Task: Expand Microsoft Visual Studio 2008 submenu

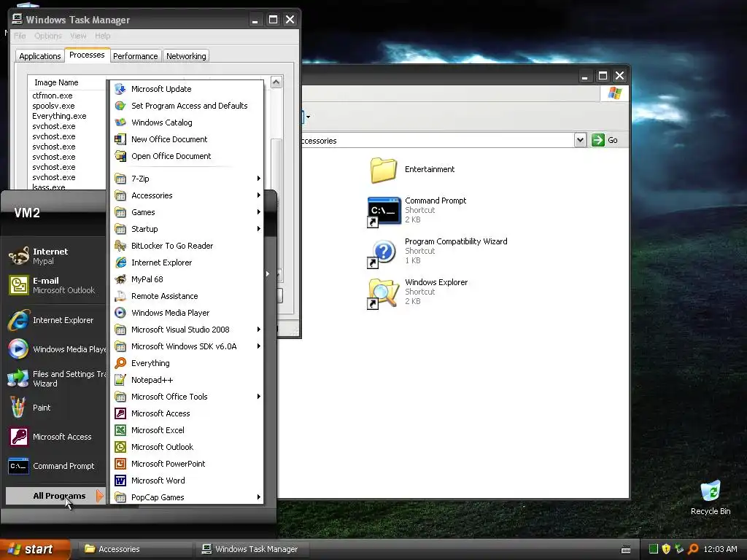Action: (186, 330)
